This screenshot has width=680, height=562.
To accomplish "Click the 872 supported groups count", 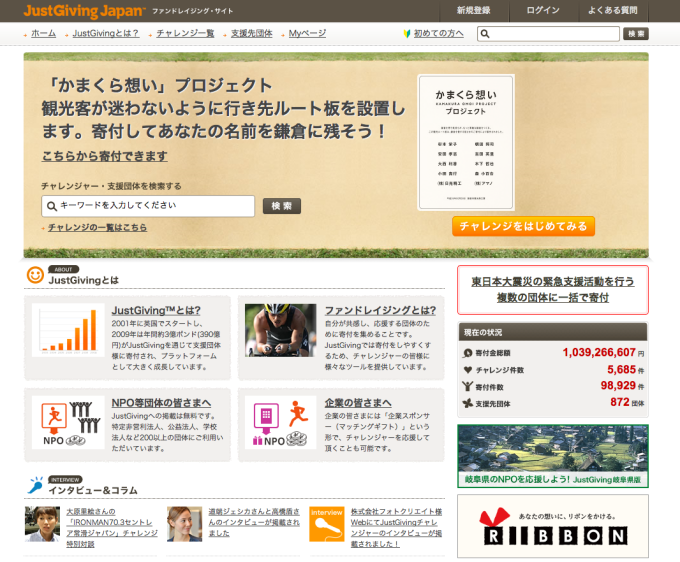I will pyautogui.click(x=620, y=402).
